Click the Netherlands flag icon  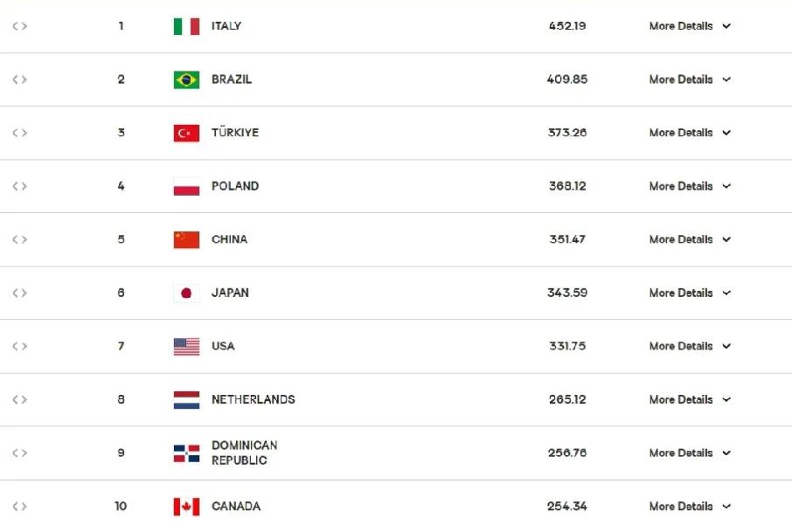pyautogui.click(x=186, y=400)
